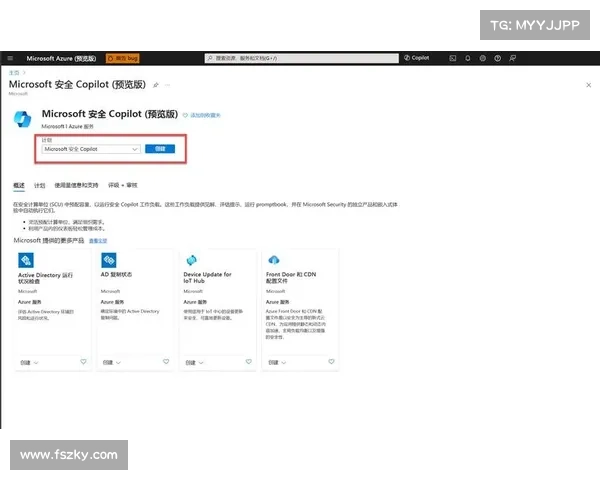This screenshot has width=600, height=480.
Task: Open the Front Door 和 CDN 配置文件 title
Action: pos(291,278)
